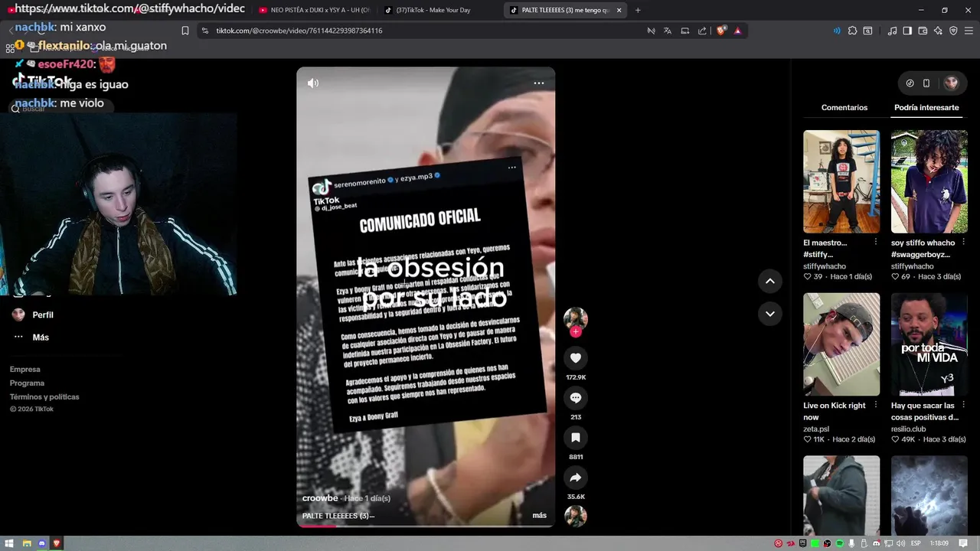Open the spinning sound disc icon

pos(576,517)
